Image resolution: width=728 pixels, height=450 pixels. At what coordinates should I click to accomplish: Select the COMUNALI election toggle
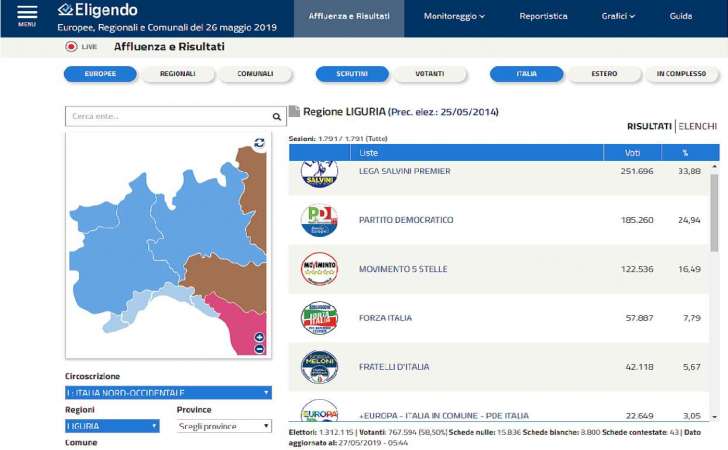pyautogui.click(x=255, y=74)
